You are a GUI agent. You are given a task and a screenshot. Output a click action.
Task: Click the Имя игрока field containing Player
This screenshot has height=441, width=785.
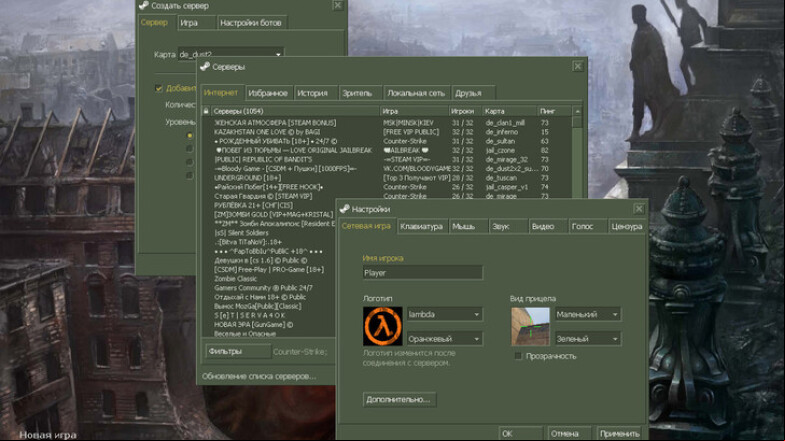tap(423, 273)
